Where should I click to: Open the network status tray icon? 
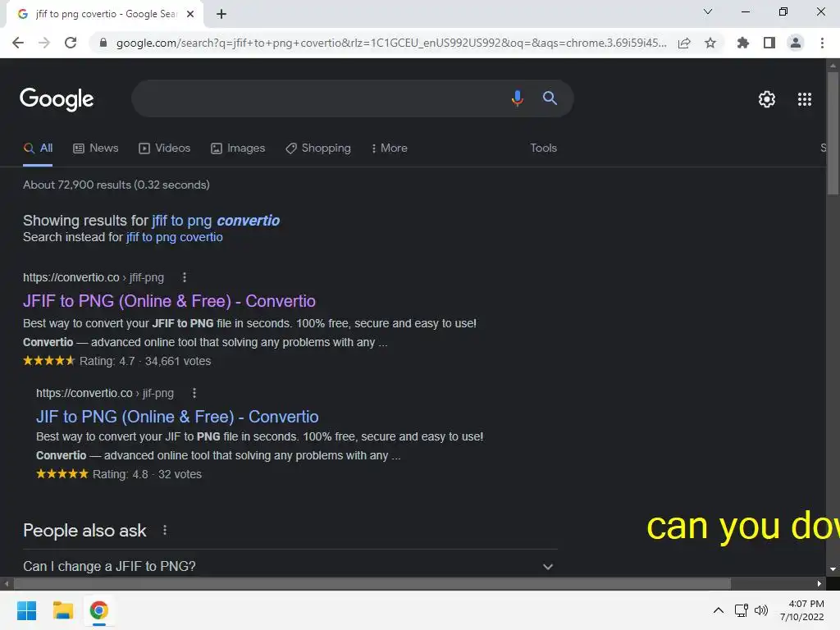pyautogui.click(x=742, y=610)
